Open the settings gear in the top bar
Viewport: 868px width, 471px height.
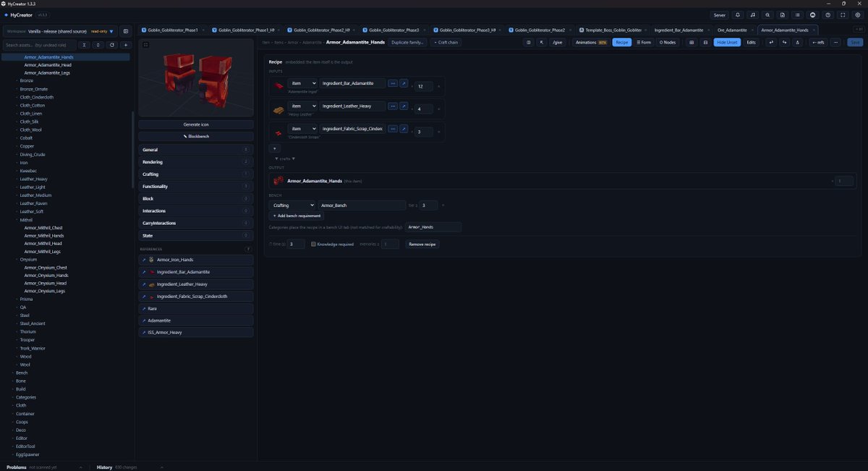[858, 14]
